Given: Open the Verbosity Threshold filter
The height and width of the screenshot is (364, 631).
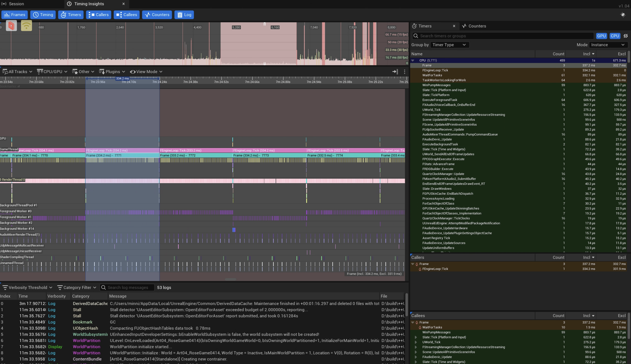Looking at the screenshot, I should pyautogui.click(x=27, y=288).
